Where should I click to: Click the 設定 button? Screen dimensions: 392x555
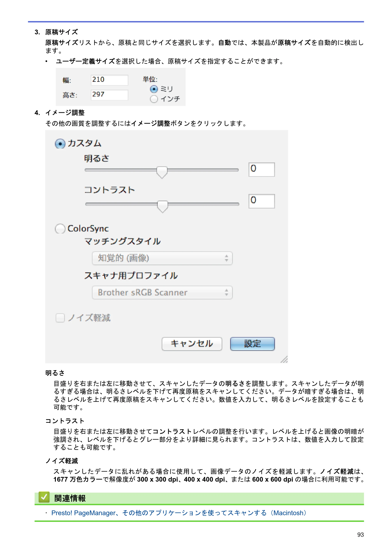(x=252, y=344)
